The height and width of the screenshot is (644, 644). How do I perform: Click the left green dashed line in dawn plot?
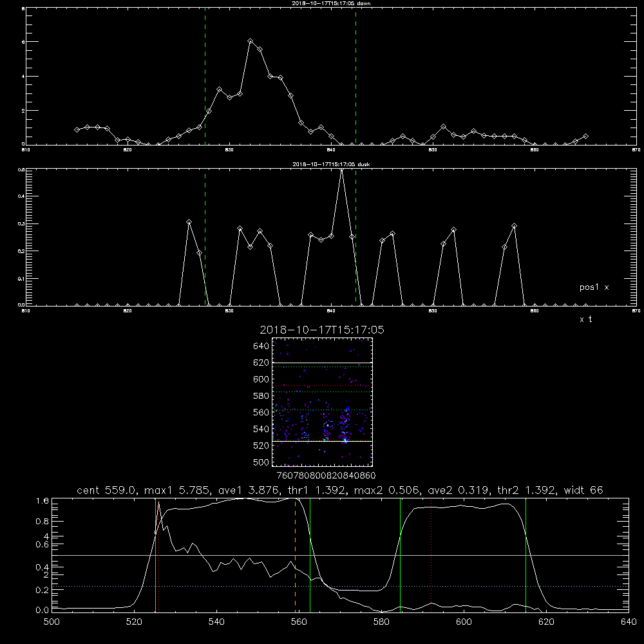(205, 77)
